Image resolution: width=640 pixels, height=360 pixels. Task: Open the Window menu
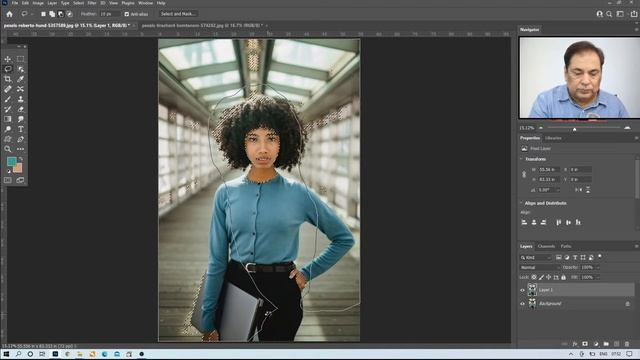click(145, 3)
